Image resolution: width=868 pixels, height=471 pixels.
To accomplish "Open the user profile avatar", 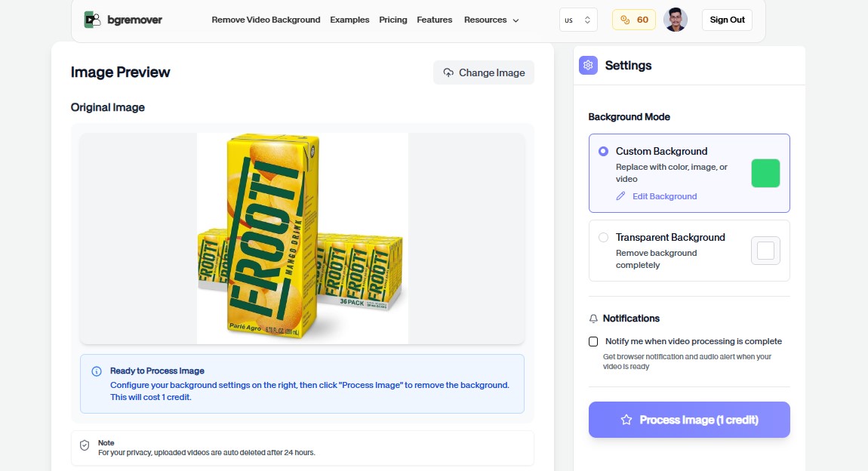I will 675,20.
